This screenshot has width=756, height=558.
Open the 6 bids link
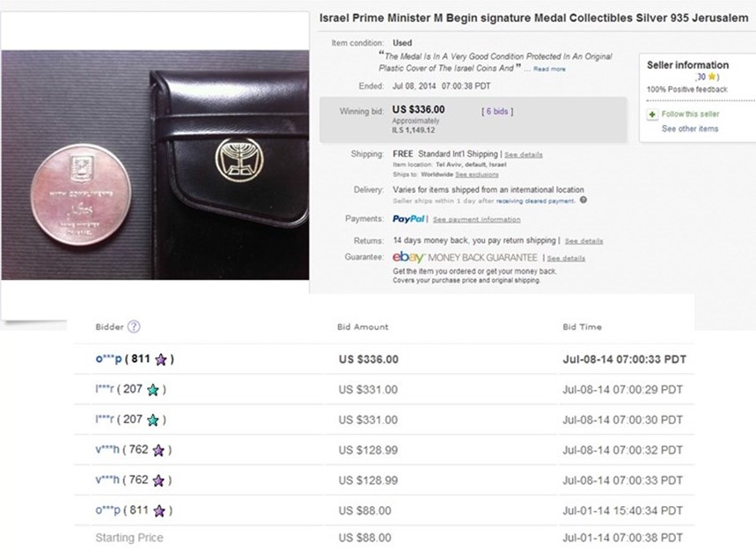pos(497,112)
